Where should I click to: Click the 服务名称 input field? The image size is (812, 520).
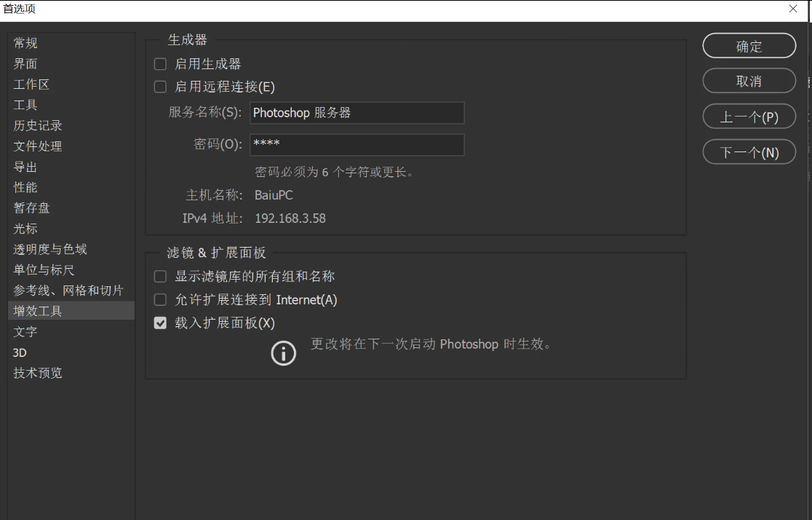coord(357,113)
